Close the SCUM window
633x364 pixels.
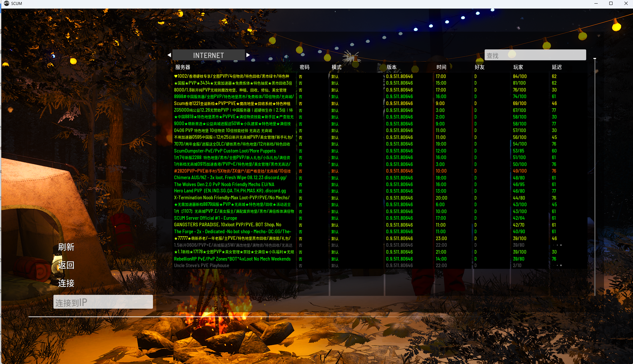pos(626,3)
